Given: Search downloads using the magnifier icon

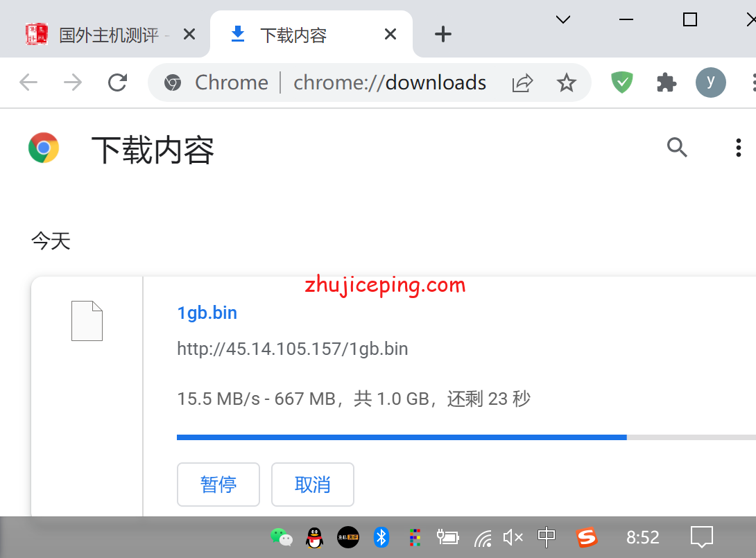Looking at the screenshot, I should point(677,148).
